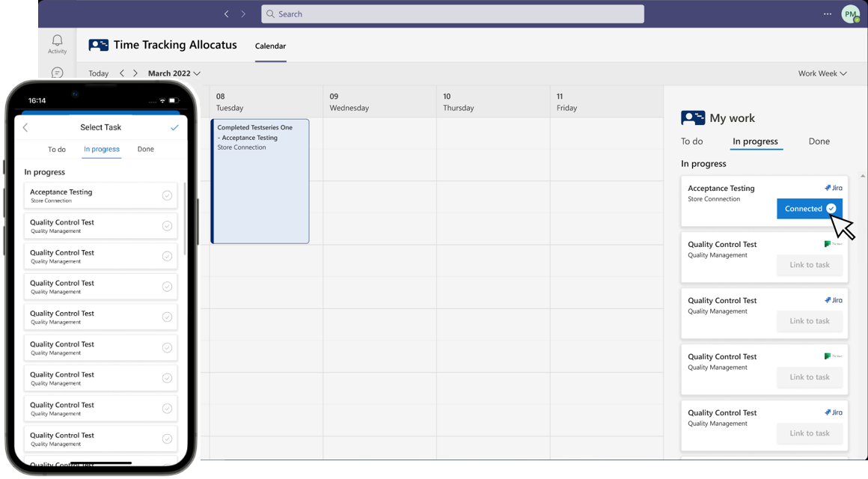
Task: Click the 09 Wednesday column header
Action: coord(380,102)
